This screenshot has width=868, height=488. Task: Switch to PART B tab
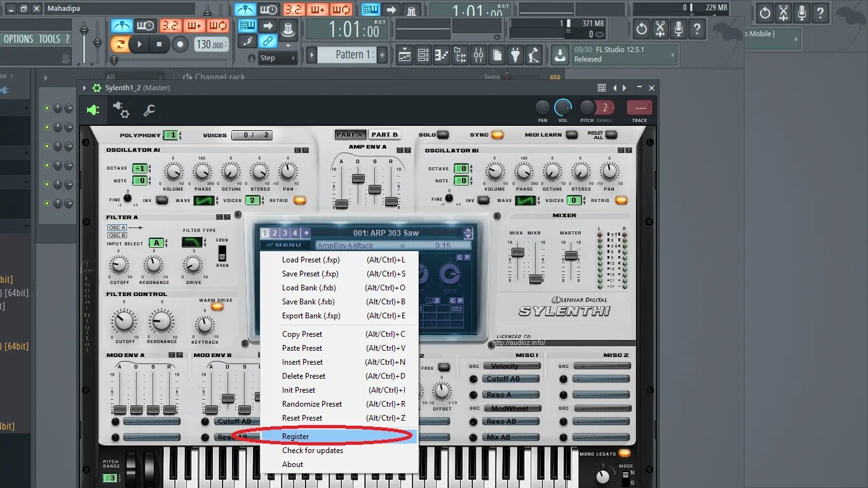384,135
